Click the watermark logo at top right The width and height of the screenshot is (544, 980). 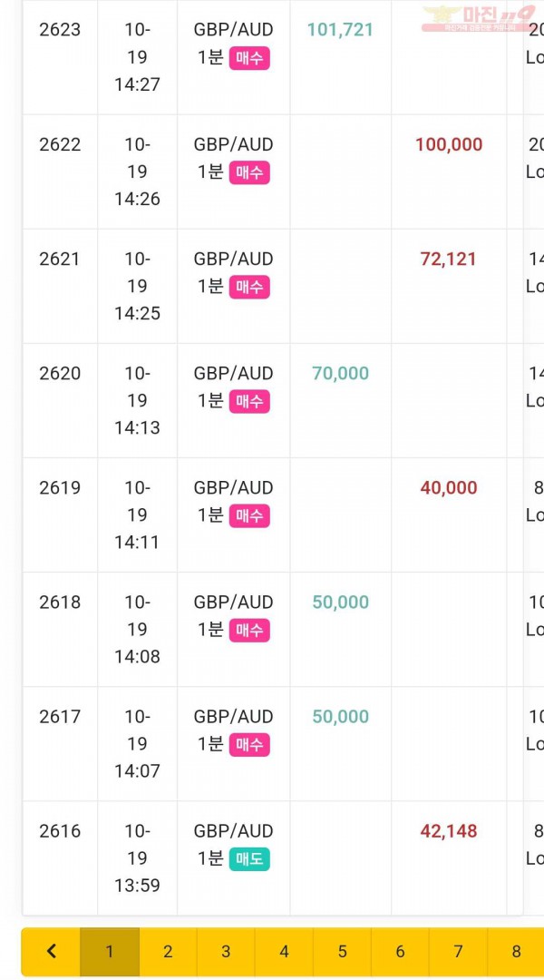click(x=479, y=19)
